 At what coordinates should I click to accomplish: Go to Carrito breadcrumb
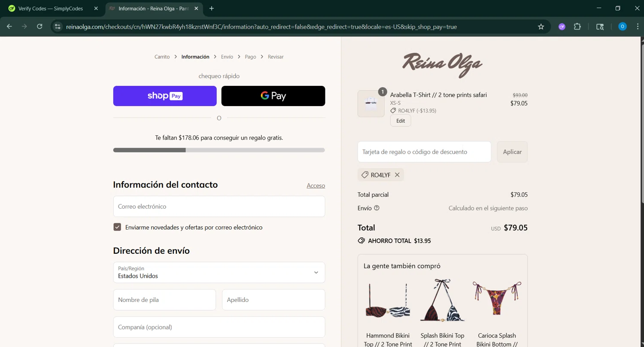[x=162, y=57]
